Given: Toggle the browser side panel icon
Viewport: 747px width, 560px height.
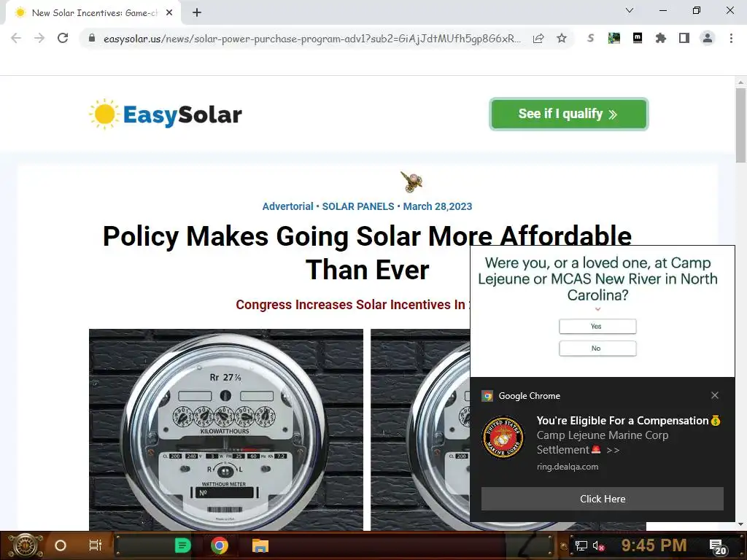Looking at the screenshot, I should click(684, 38).
